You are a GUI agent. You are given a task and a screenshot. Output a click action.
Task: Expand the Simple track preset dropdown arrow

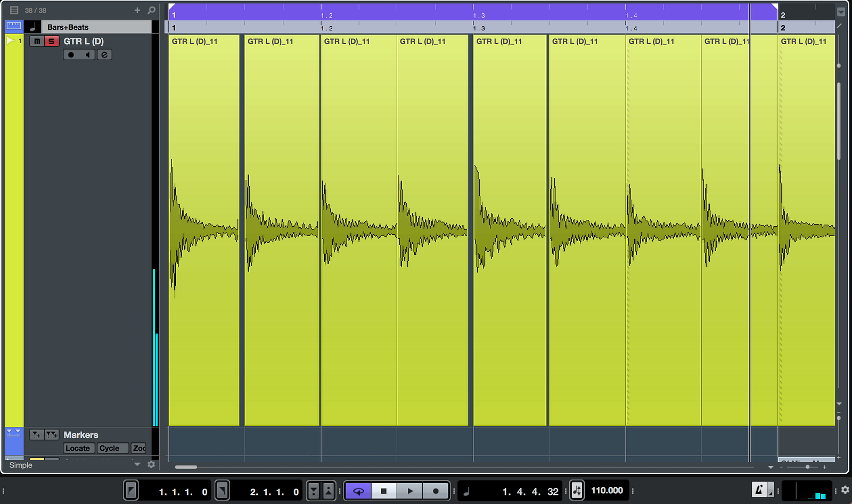click(137, 465)
